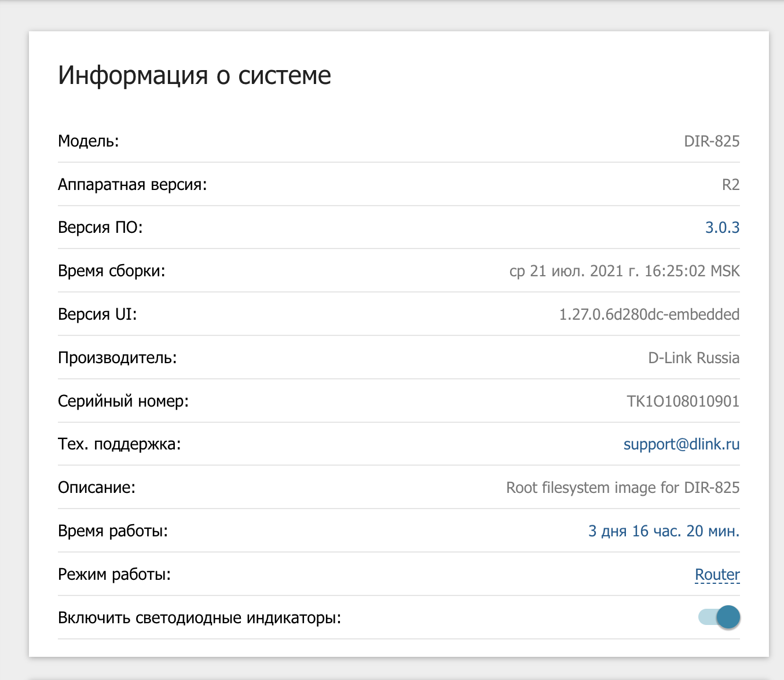784x680 pixels.
Task: Click the D-Link Russia manufacturer value
Action: point(693,358)
